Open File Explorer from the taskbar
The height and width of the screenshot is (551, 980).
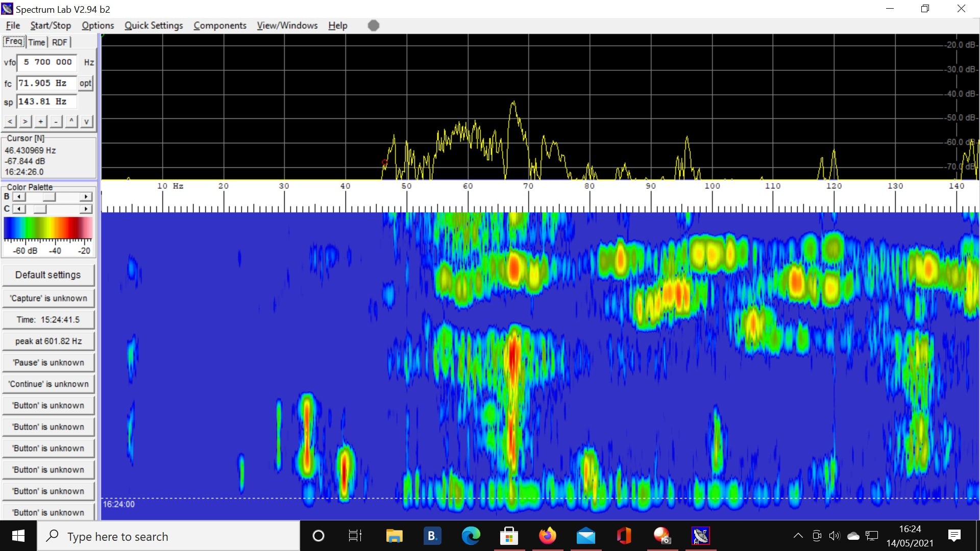coord(394,536)
